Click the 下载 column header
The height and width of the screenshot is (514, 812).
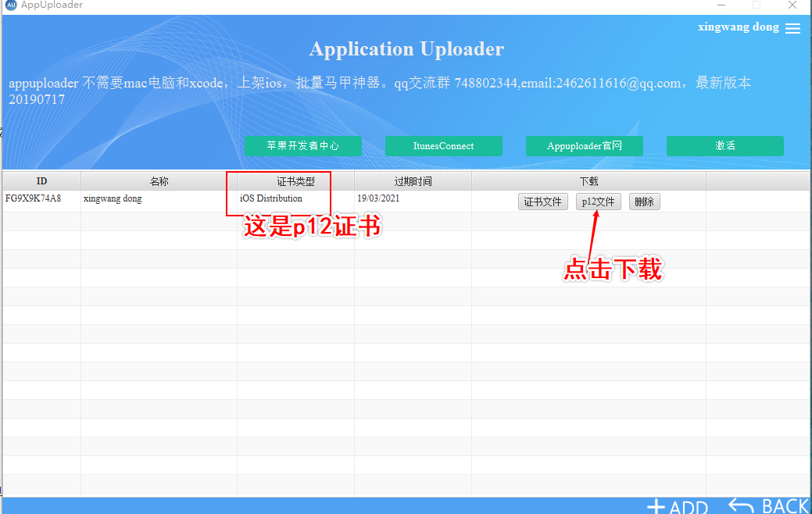[588, 181]
